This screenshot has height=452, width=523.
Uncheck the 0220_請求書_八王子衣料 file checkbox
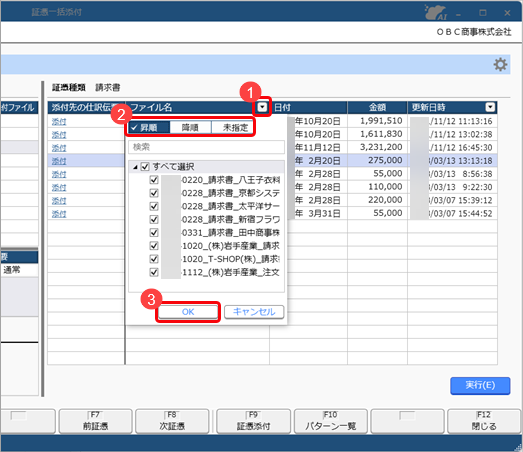pyautogui.click(x=154, y=180)
